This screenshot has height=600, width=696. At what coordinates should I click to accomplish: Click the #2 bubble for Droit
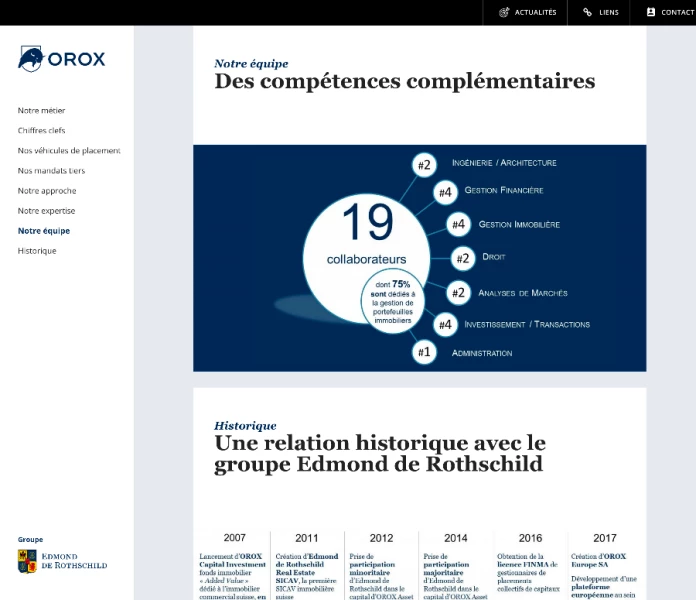[x=463, y=258]
